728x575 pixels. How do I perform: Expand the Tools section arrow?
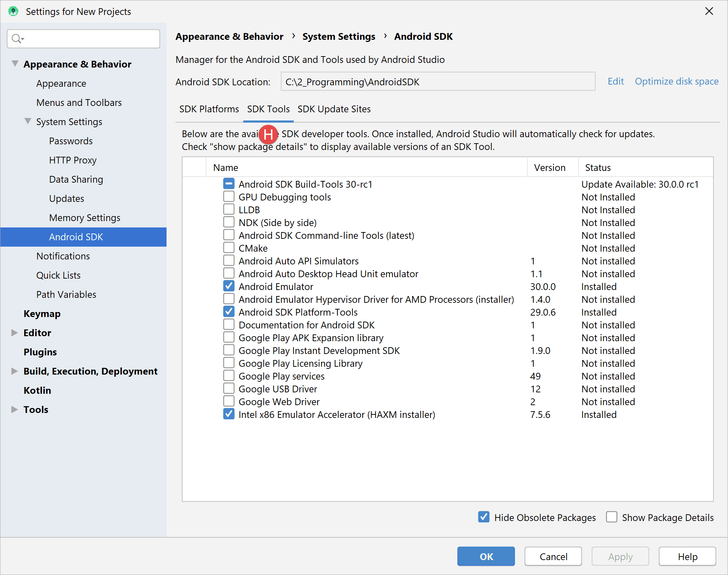[15, 409]
